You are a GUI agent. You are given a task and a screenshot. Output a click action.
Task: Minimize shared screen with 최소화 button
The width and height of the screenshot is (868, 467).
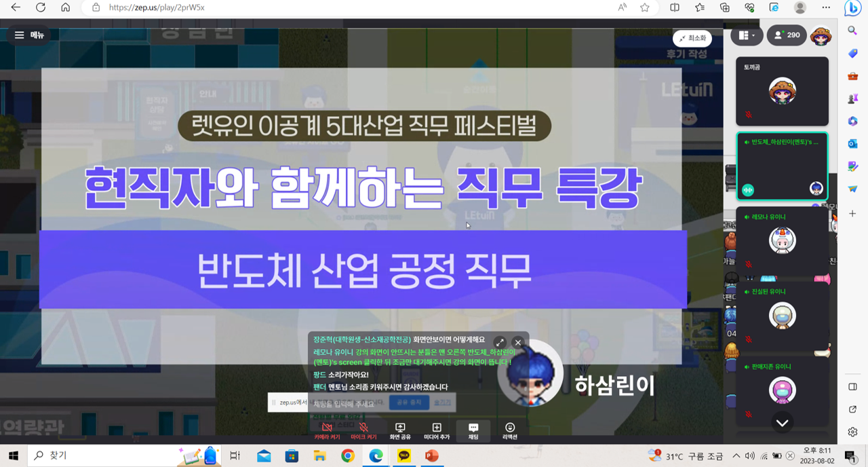pos(692,39)
